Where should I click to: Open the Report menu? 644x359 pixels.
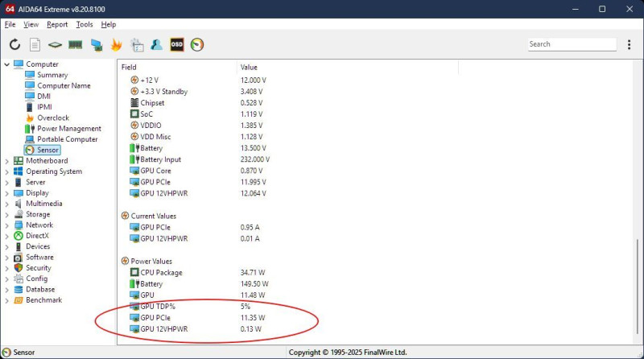coord(57,24)
